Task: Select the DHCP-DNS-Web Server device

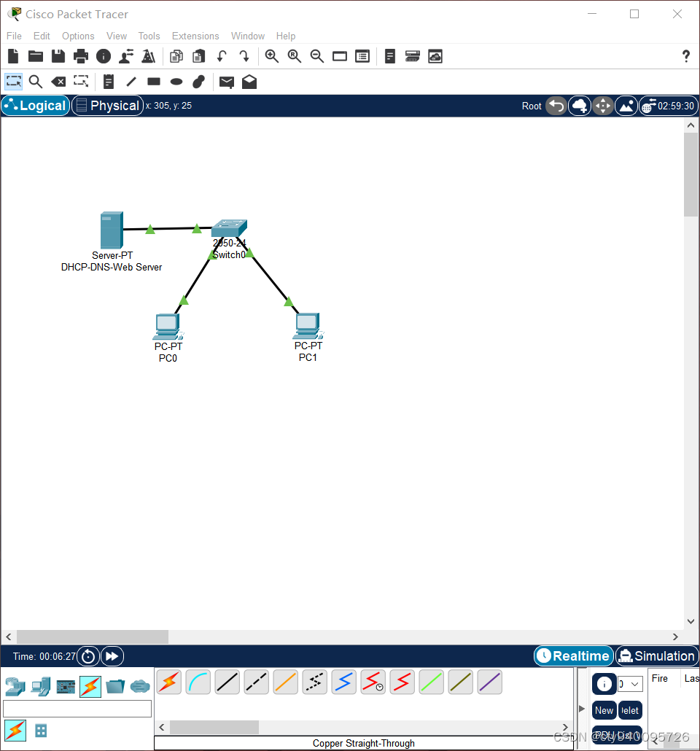Action: 112,230
